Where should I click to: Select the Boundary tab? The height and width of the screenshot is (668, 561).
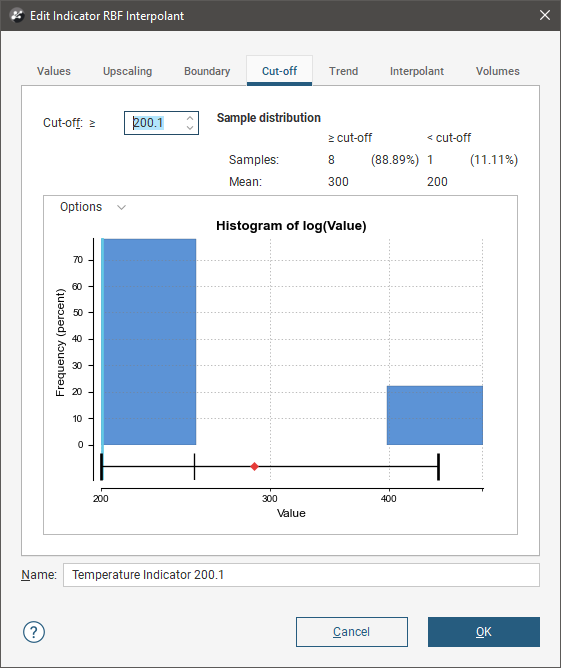coord(207,71)
